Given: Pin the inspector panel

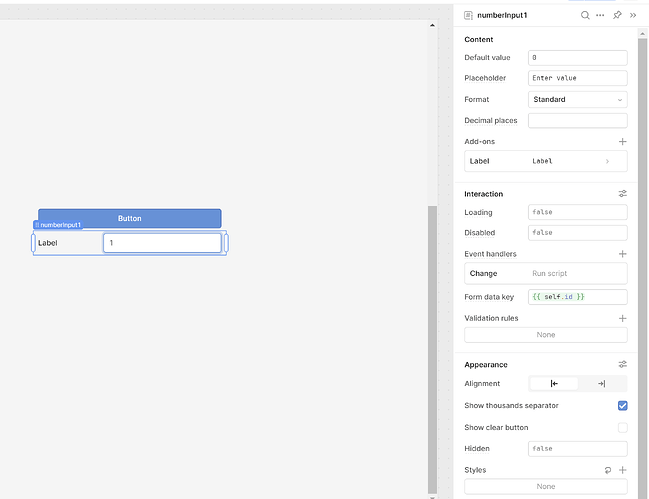Looking at the screenshot, I should coord(617,15).
